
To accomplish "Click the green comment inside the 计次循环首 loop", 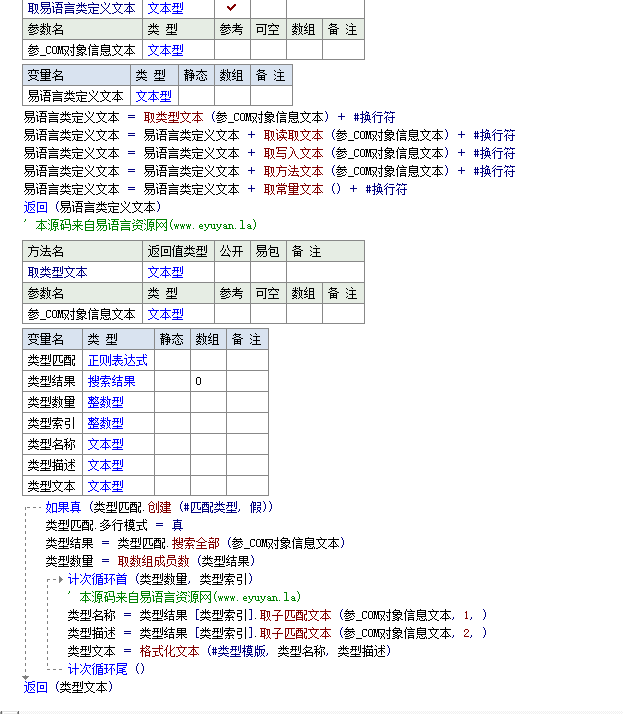I will click(x=184, y=597).
